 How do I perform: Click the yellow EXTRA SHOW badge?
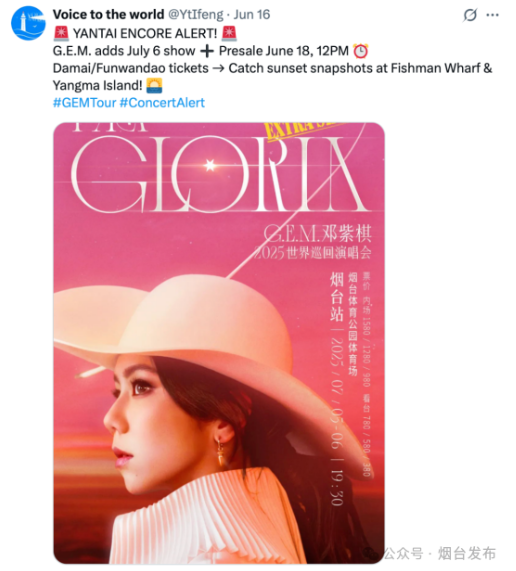coord(302,130)
